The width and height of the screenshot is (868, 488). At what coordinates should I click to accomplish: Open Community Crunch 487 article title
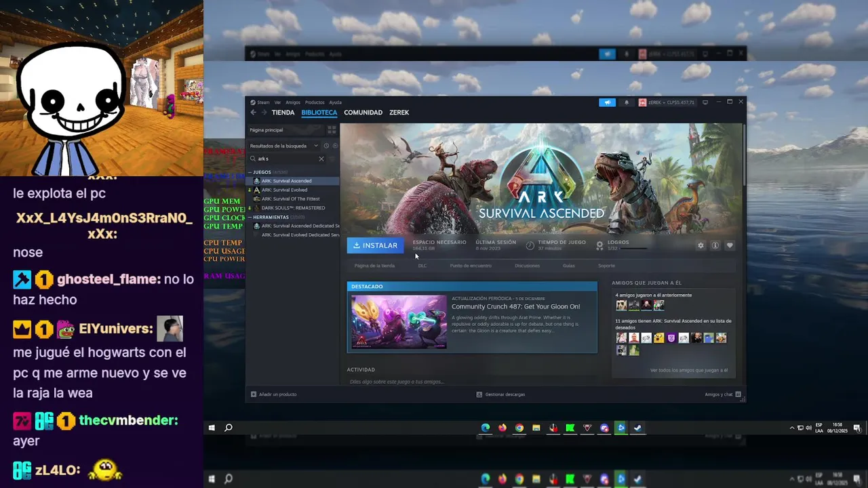[515, 306]
